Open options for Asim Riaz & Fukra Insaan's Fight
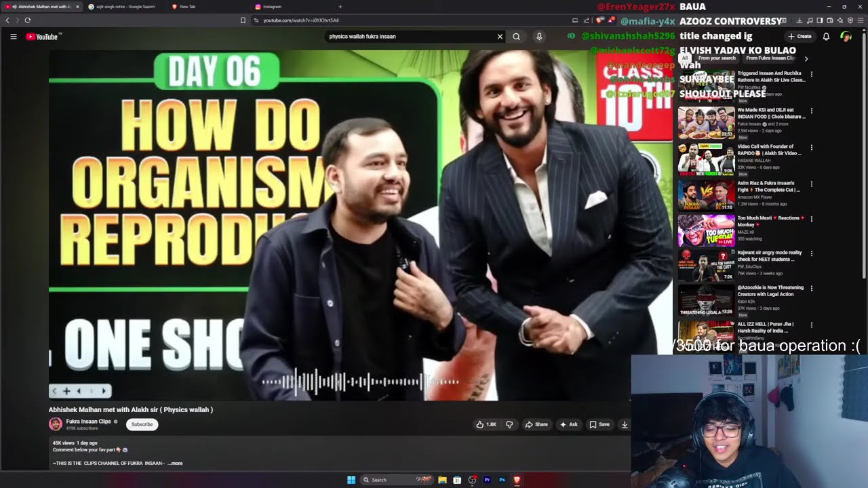Screen dimensions: 868x488 coord(812,184)
